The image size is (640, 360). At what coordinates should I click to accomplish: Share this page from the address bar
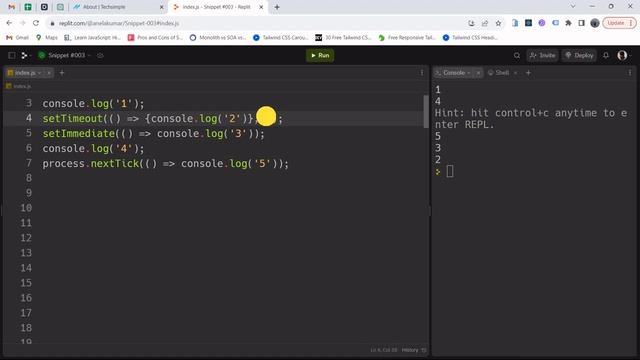pos(485,23)
